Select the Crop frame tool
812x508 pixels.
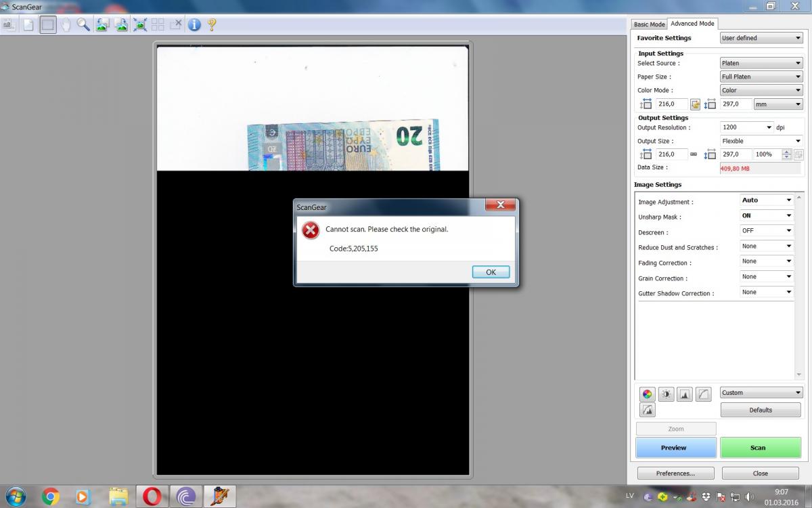(x=47, y=25)
